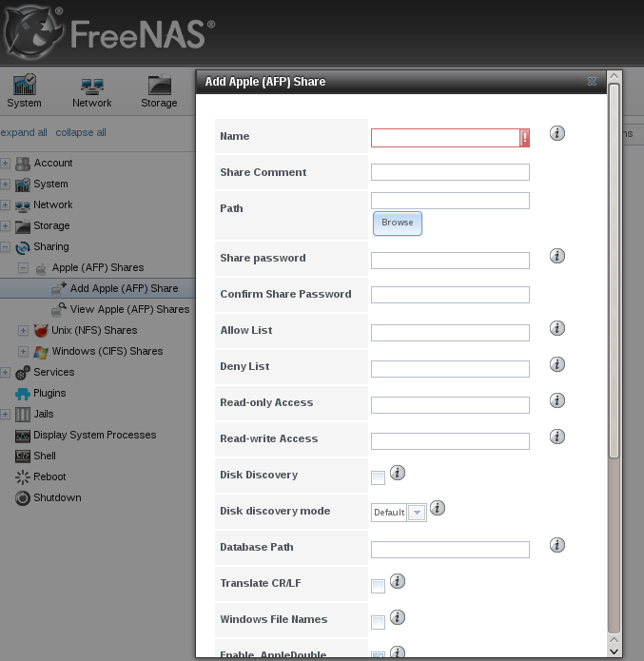Viewport: 644px width, 661px height.
Task: Open the Disk discovery mode dropdown
Action: [417, 513]
